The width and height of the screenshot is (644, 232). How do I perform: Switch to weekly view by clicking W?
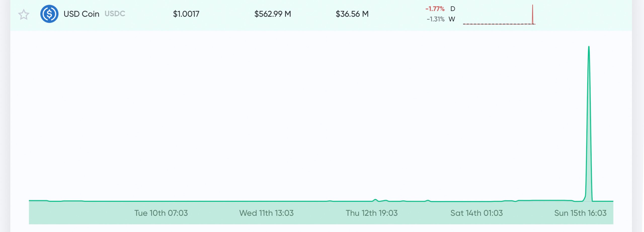pos(452,19)
